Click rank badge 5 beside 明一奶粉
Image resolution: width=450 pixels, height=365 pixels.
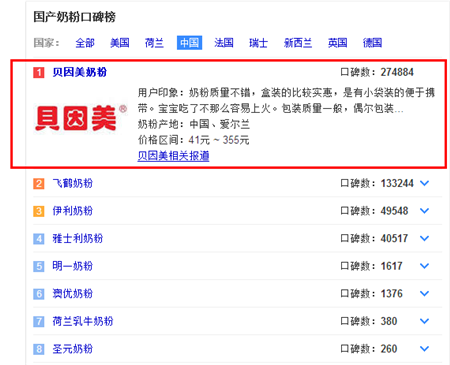[x=39, y=266]
